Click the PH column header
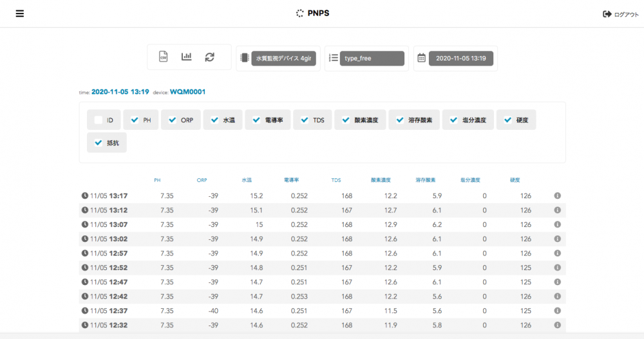The height and width of the screenshot is (339, 644). pyautogui.click(x=157, y=180)
